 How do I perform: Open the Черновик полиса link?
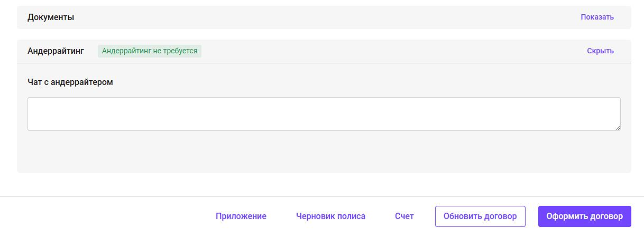(330, 216)
